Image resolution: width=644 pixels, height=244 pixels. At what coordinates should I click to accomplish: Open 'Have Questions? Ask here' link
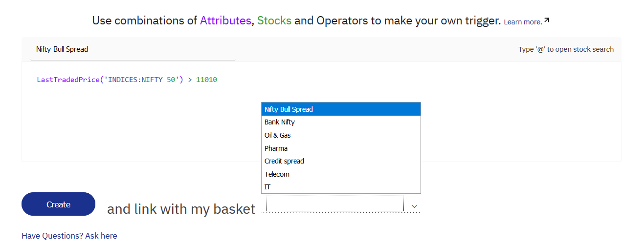coord(69,236)
